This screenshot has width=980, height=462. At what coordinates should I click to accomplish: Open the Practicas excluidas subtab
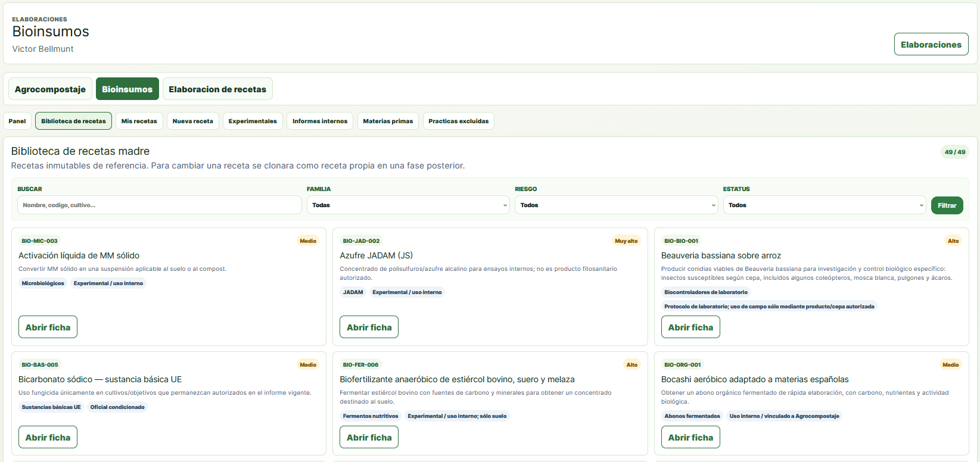(458, 121)
